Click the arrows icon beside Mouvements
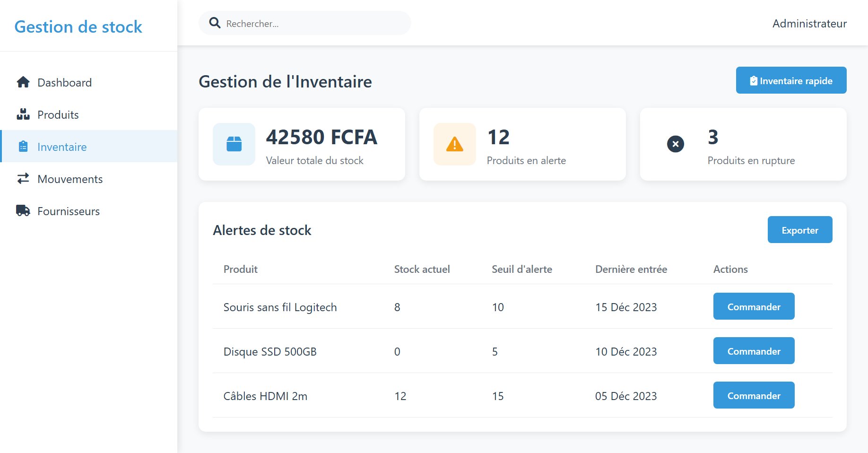This screenshot has width=868, height=453. tap(23, 179)
